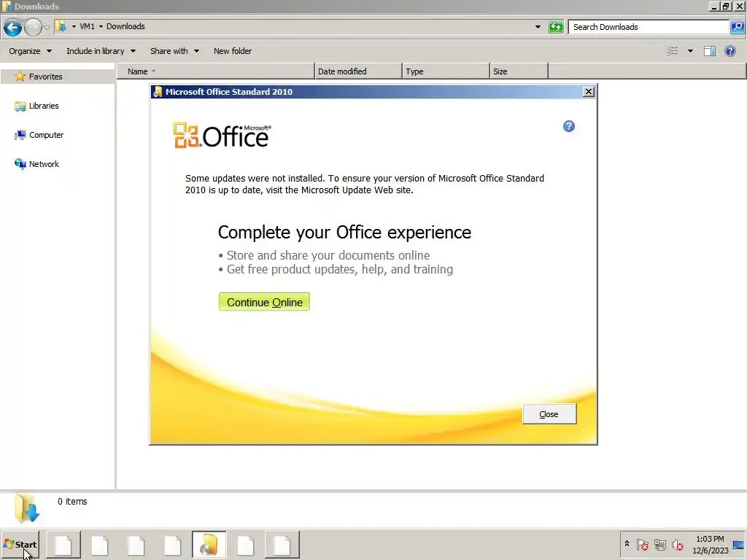Open More options arrow beside view icon
This screenshot has height=560, width=747.
point(690,51)
